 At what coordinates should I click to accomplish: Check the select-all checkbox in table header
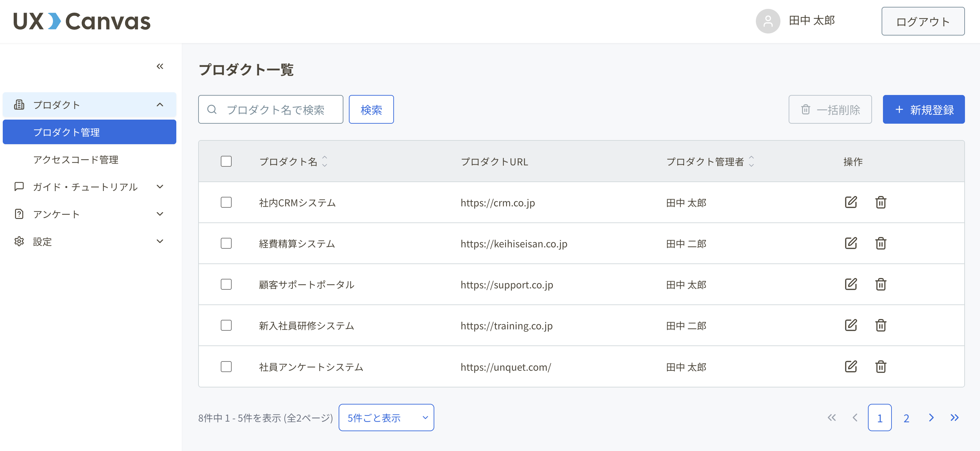(226, 161)
